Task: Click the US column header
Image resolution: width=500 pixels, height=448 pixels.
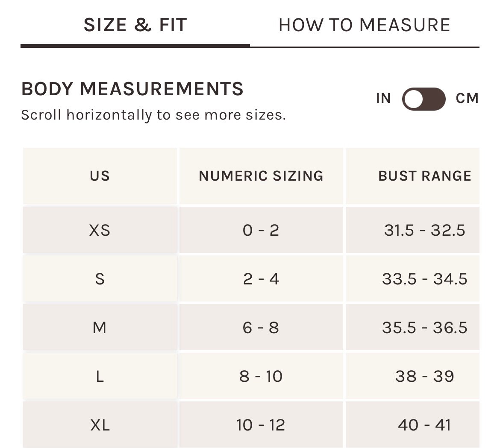Action: [x=100, y=176]
